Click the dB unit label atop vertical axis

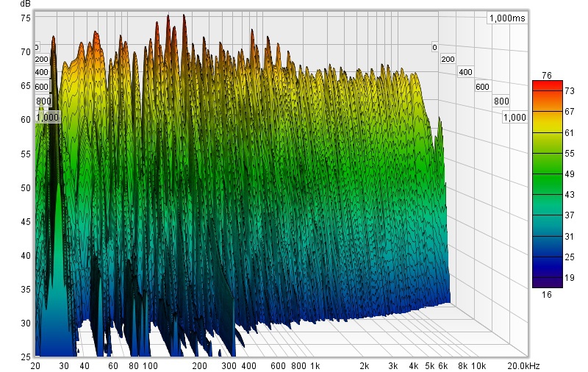(26, 4)
